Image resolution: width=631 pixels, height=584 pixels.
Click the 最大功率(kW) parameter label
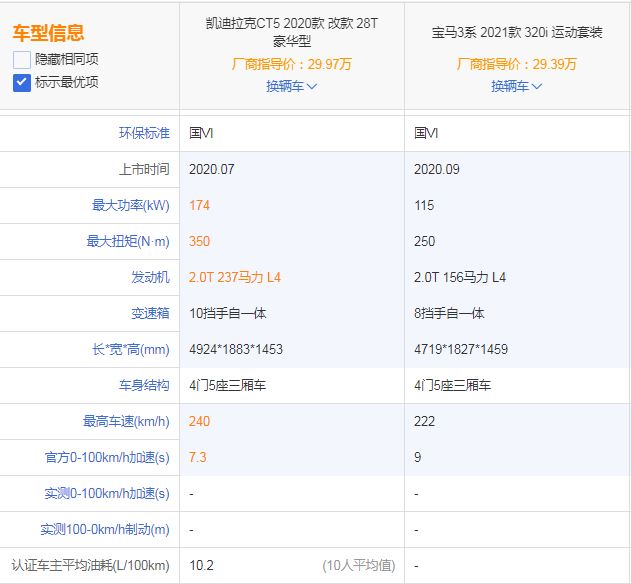coord(130,205)
